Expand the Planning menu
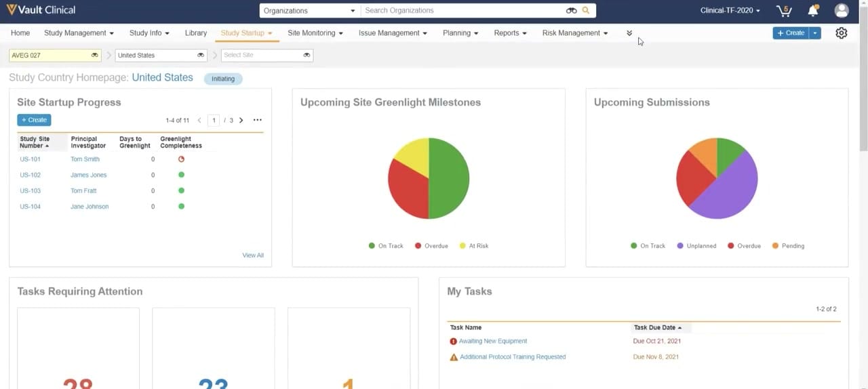 point(460,33)
